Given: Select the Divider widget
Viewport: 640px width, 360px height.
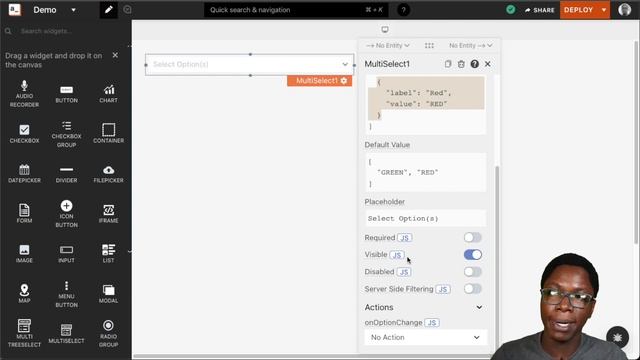Looking at the screenshot, I should pyautogui.click(x=67, y=174).
